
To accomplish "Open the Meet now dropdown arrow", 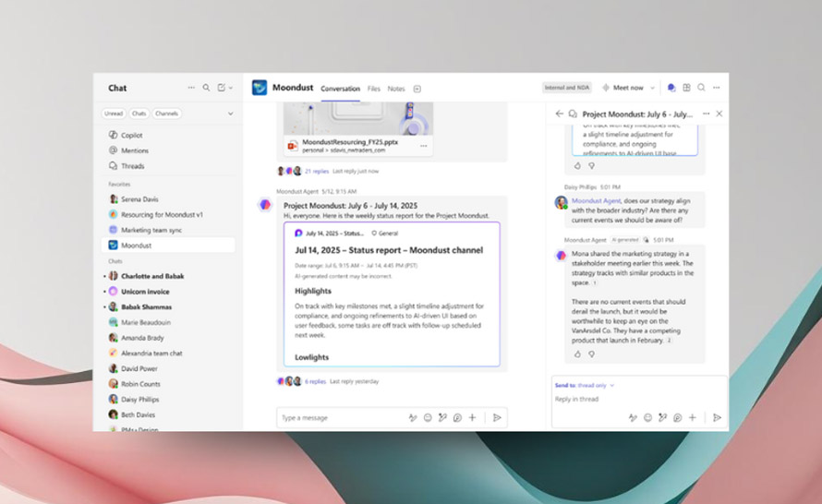I will click(x=652, y=88).
